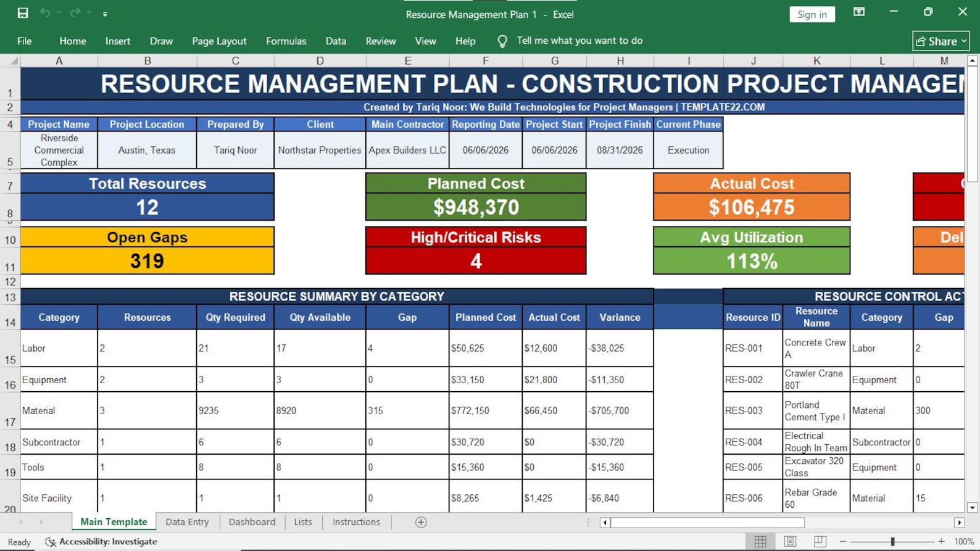Viewport: 980px width, 551px height.
Task: Select the 'Execution' current phase cell
Action: tap(688, 150)
